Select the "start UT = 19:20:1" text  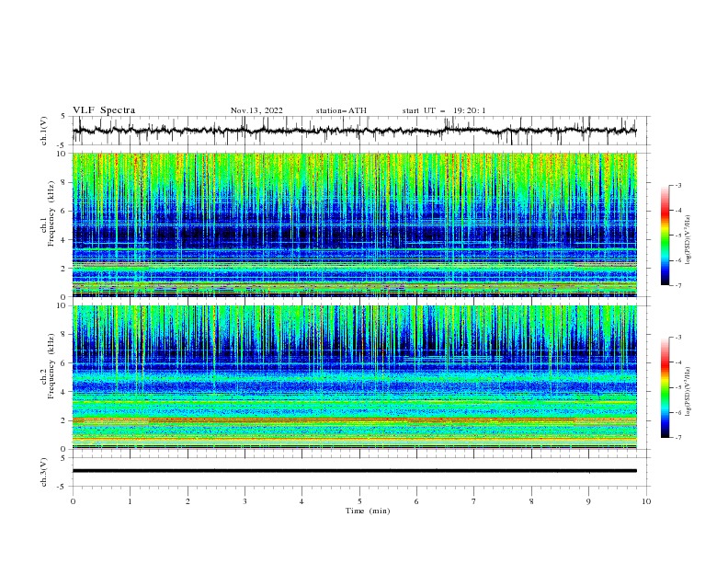pos(444,110)
